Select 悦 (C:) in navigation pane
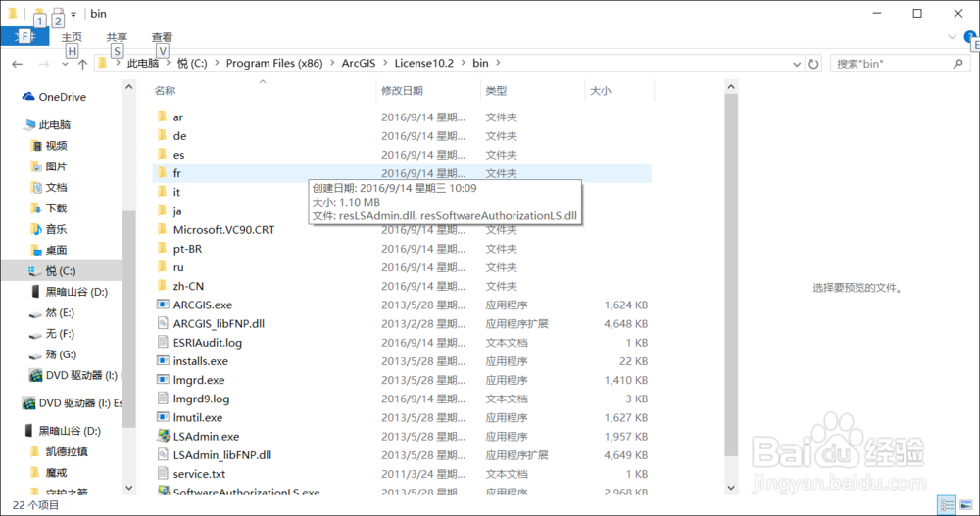The image size is (980, 516). click(61, 271)
